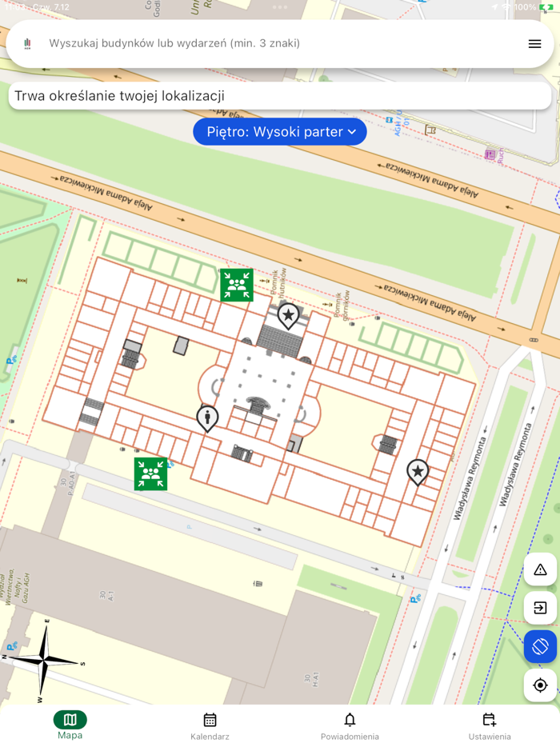Select the information point marker pin
This screenshot has height=747, width=560.
[x=207, y=419]
